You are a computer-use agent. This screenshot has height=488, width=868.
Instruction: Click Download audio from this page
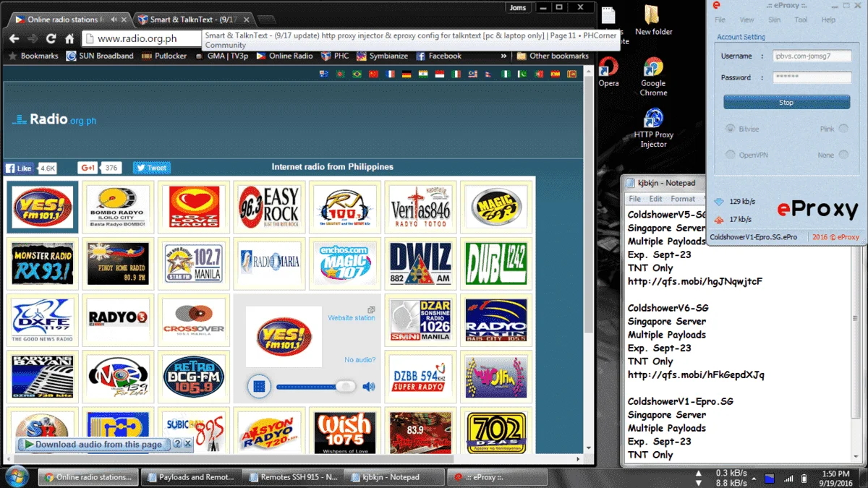click(93, 445)
